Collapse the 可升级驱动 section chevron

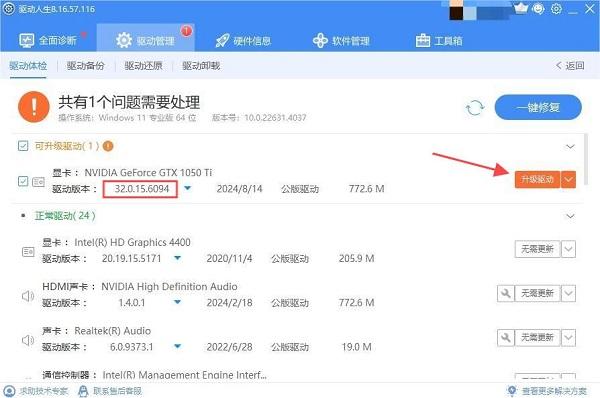tap(570, 147)
